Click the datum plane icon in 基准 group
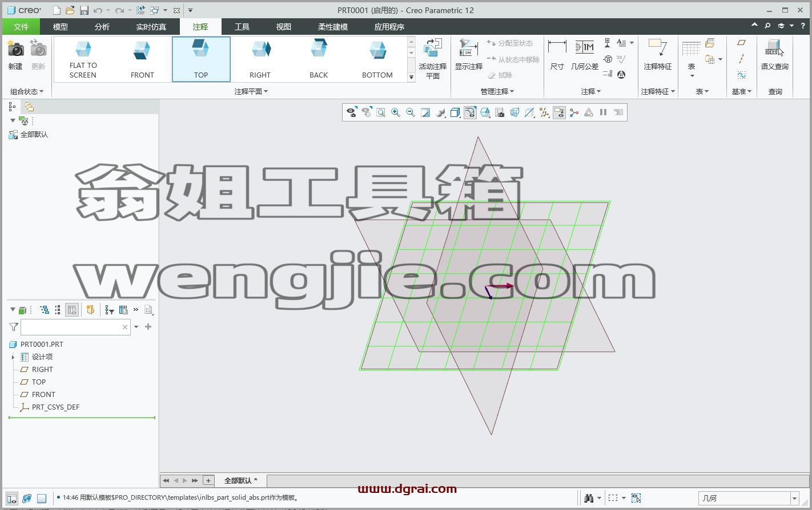The height and width of the screenshot is (510, 812). 741,43
